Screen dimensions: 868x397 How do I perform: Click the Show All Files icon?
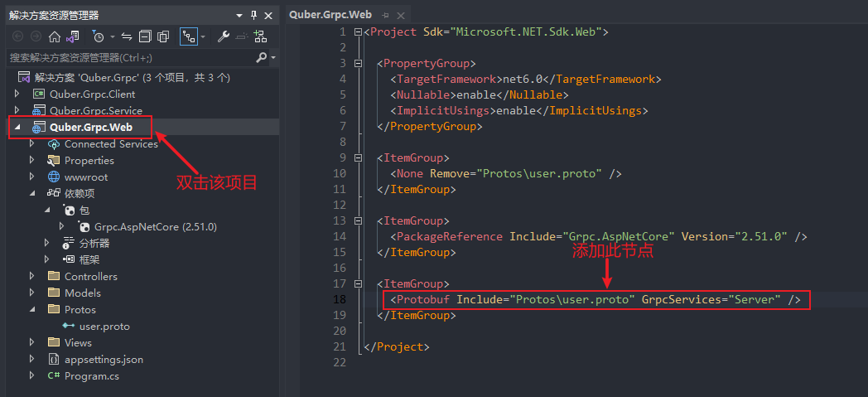pyautogui.click(x=162, y=37)
